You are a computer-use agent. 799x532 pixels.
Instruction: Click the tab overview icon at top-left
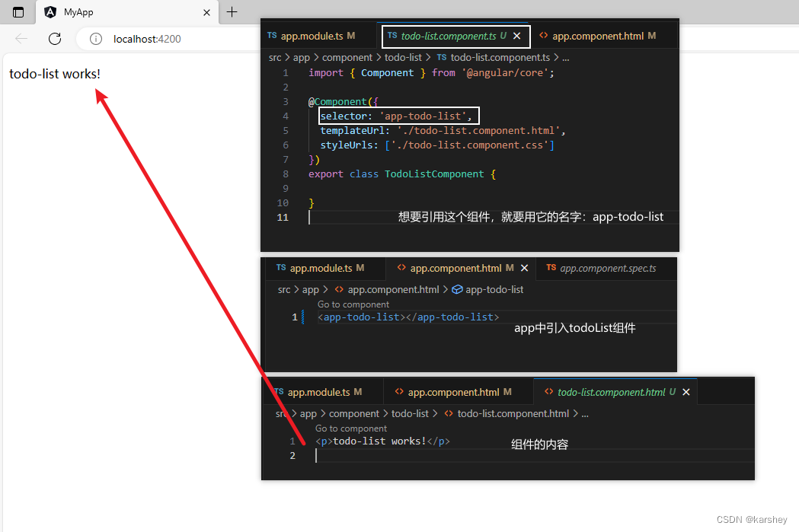pos(18,12)
